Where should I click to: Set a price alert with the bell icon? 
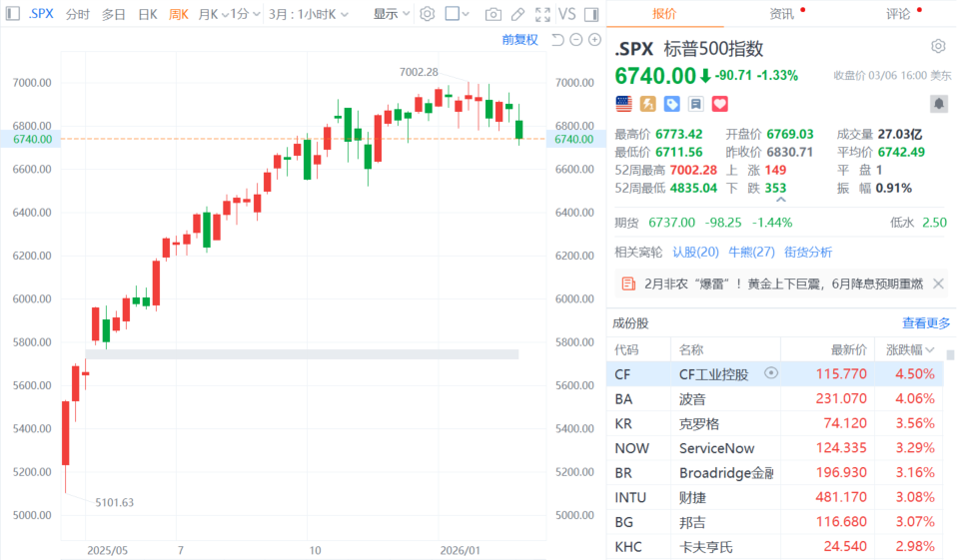coord(938,103)
